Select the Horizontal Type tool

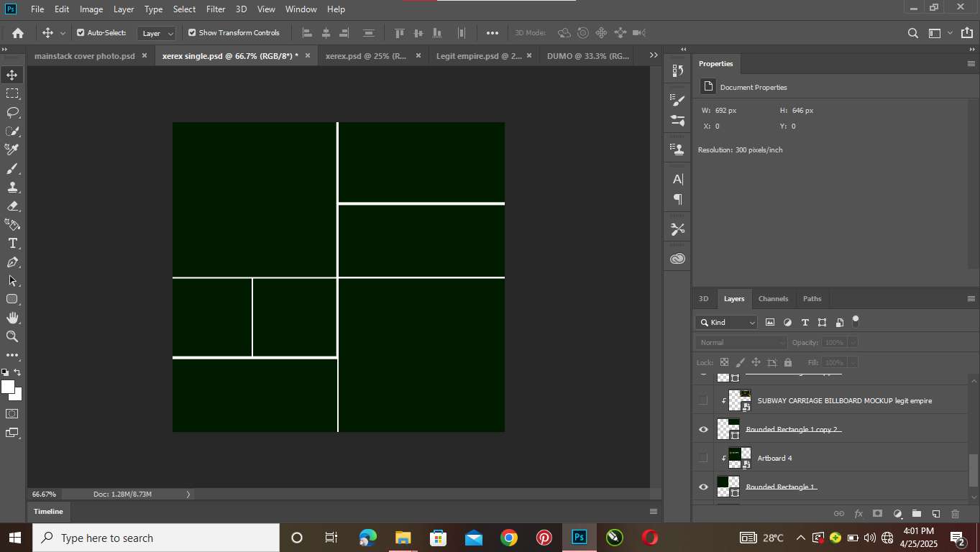coord(12,244)
